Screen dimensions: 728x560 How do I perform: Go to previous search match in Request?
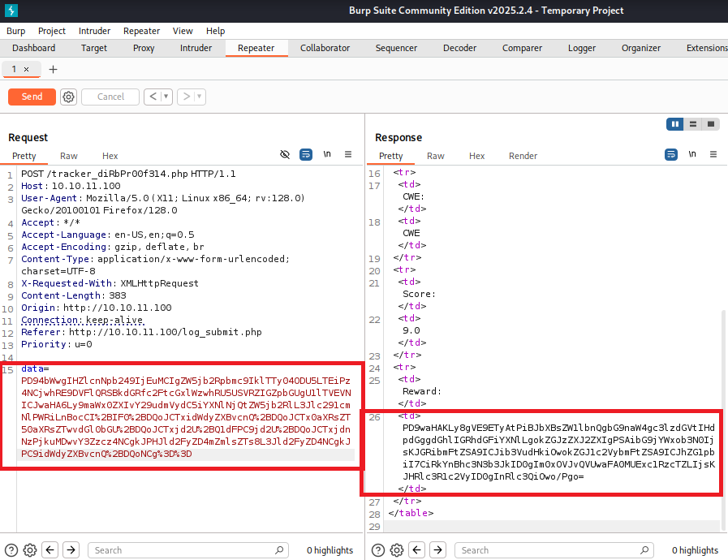coord(50,550)
